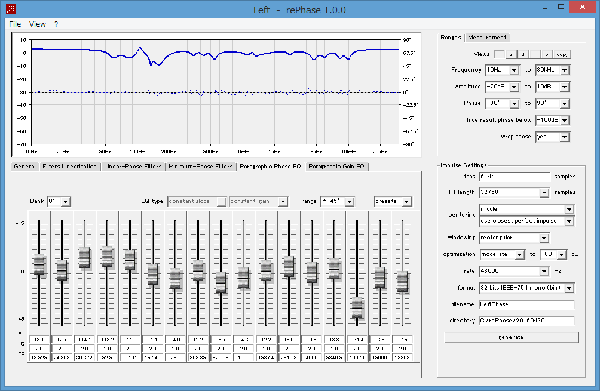
Task: Open the first centering dropdown
Action: 569,209
